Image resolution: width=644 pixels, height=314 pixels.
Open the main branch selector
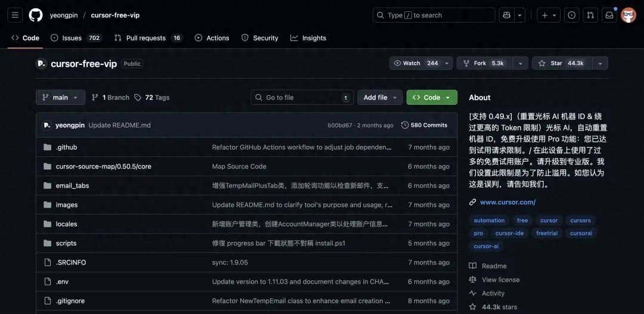[x=60, y=97]
